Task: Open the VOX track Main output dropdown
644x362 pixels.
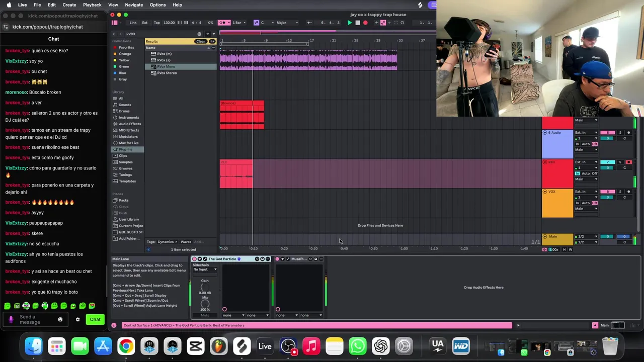Action: click(x=586, y=209)
